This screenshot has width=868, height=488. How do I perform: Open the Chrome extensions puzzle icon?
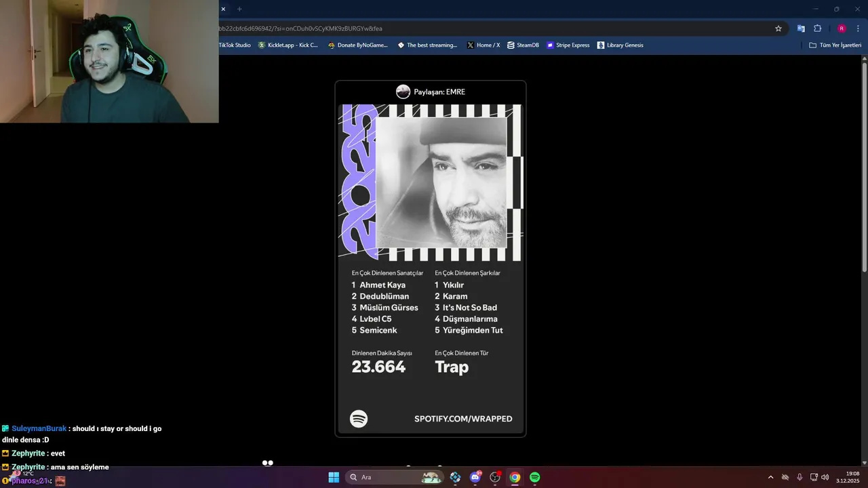[817, 28]
